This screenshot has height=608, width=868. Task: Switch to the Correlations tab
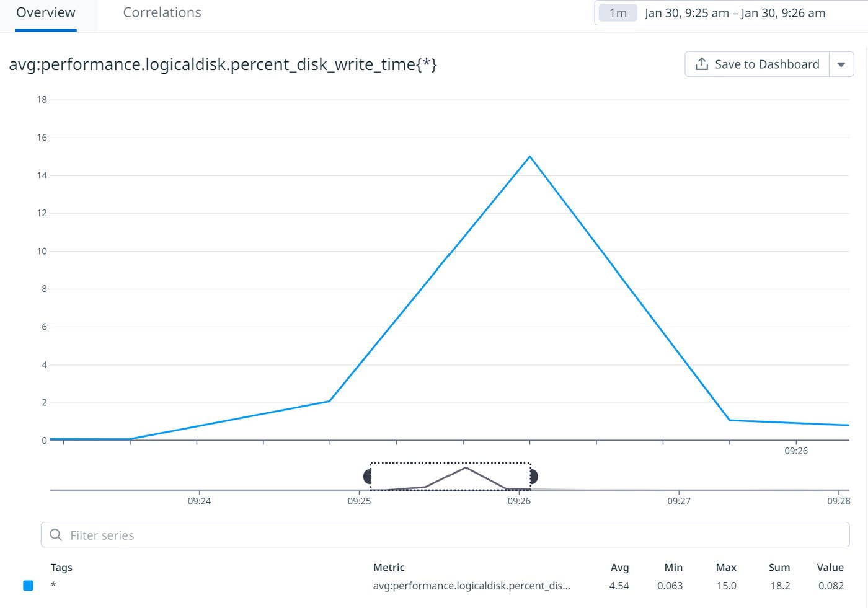(162, 13)
